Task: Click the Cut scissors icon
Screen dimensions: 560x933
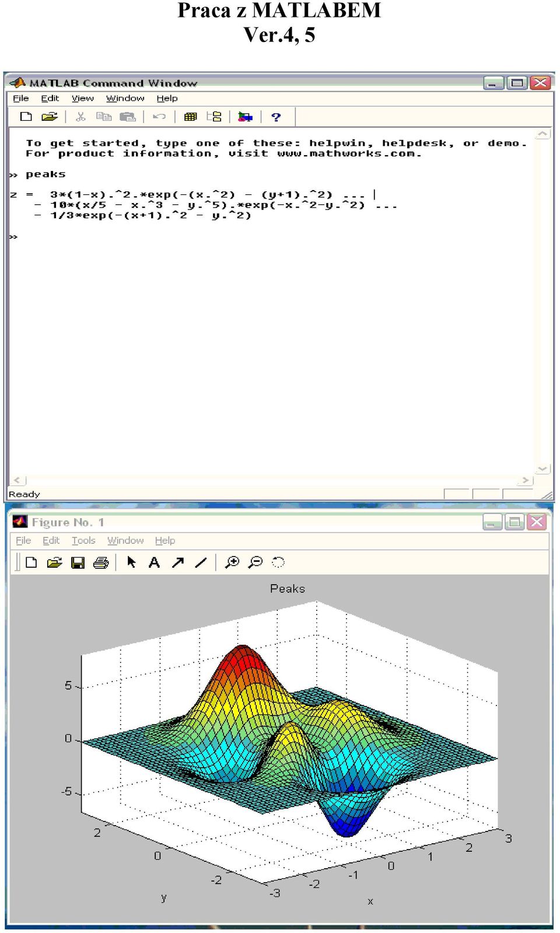Action: pyautogui.click(x=80, y=117)
